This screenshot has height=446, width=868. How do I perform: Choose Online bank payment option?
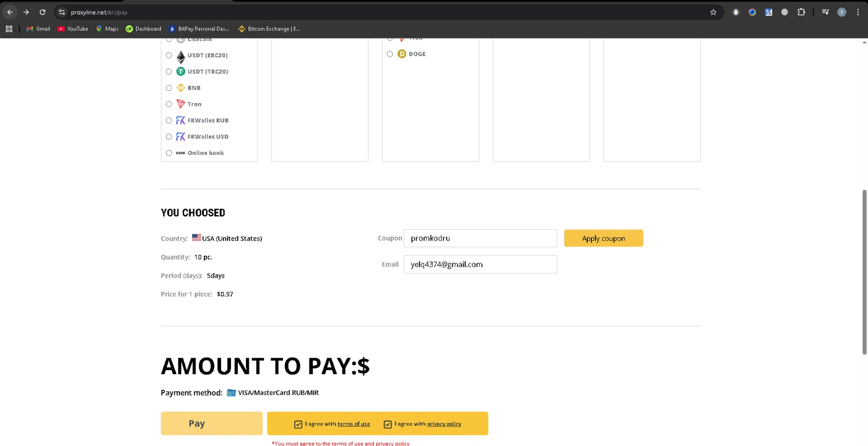pos(169,153)
